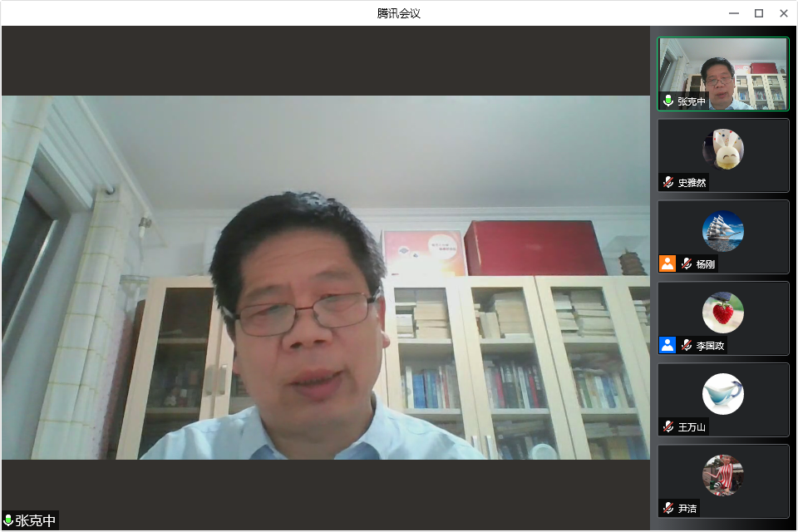Click the main speaker video area
Viewport: 798px width, 532px height.
coord(325,277)
